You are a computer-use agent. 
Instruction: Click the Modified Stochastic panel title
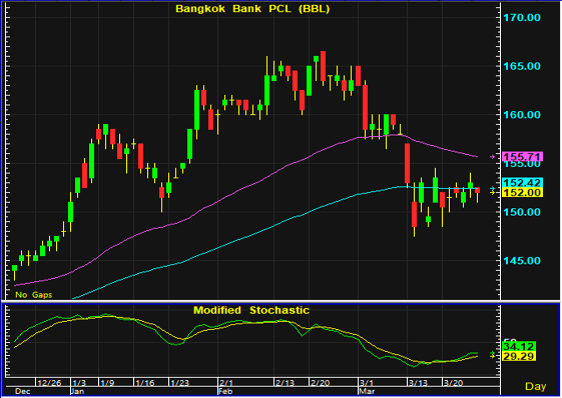coord(251,310)
